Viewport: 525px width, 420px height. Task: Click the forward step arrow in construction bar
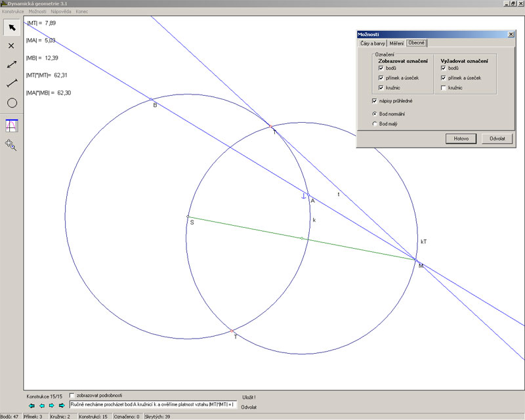[x=51, y=405]
